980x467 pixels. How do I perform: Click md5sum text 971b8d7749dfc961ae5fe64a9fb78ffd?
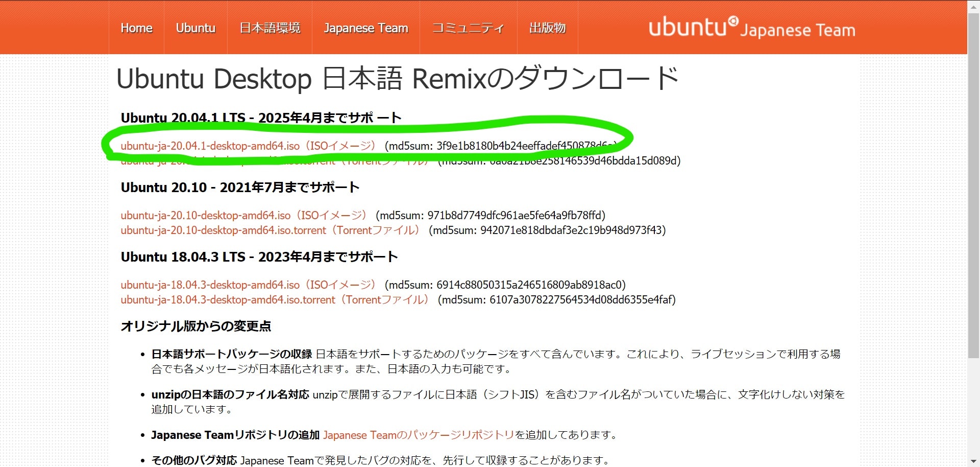(514, 215)
